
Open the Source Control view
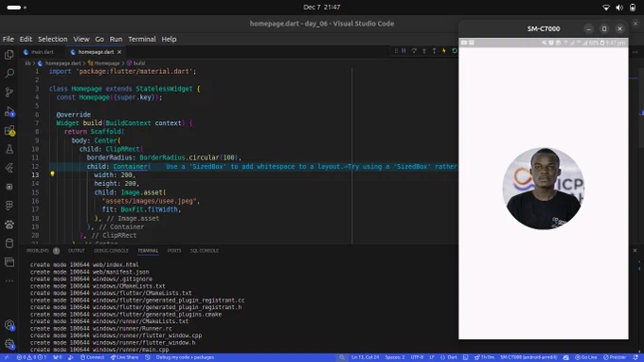pos(9,92)
